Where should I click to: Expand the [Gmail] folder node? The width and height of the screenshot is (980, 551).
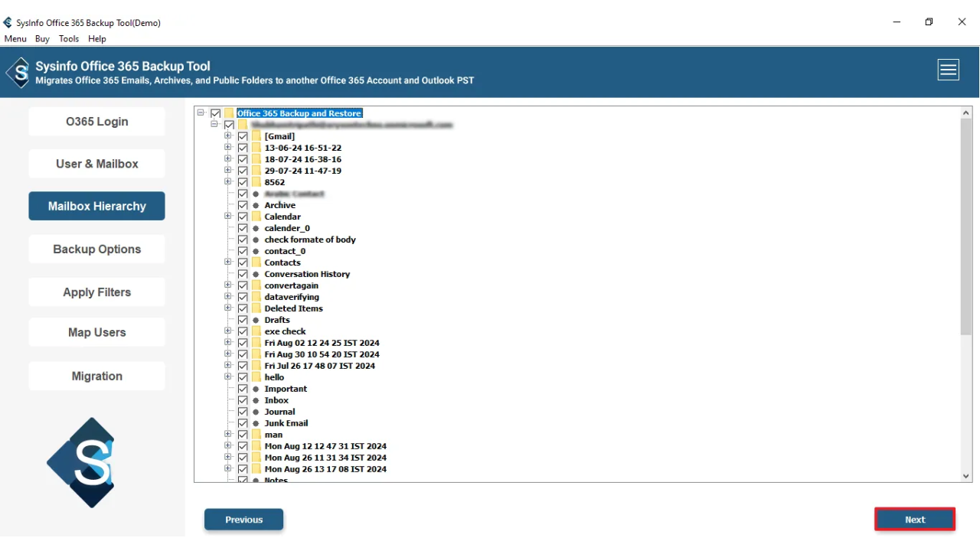228,135
